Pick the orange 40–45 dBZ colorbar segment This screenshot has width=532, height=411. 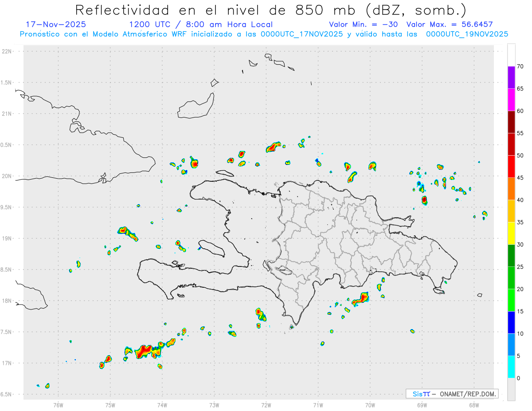(511, 189)
